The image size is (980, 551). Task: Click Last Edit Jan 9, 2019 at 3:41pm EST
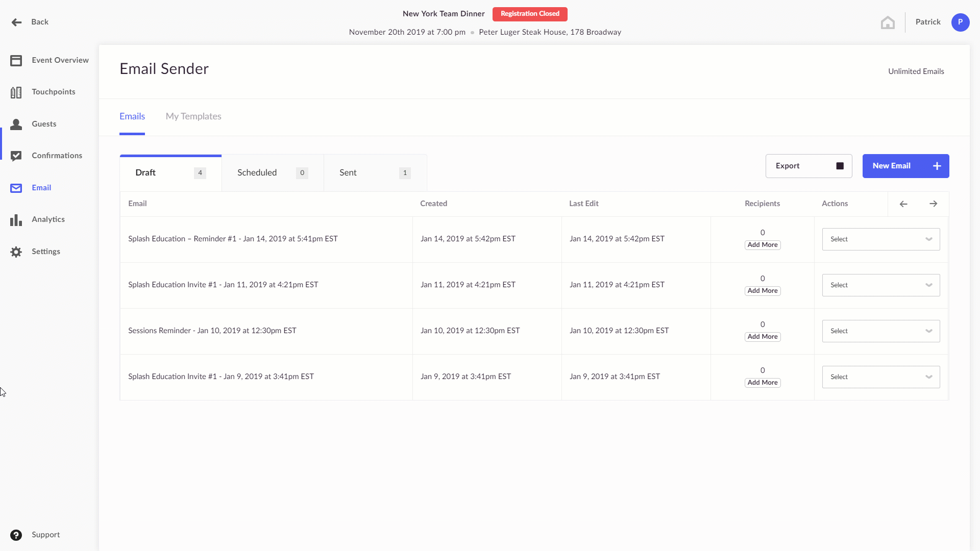pyautogui.click(x=615, y=377)
